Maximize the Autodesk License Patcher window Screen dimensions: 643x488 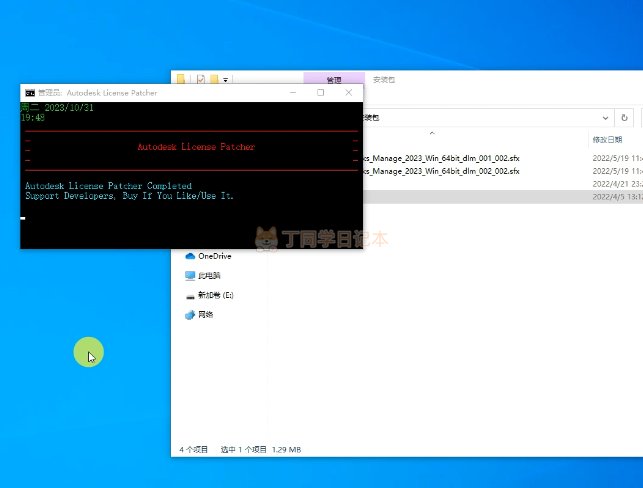pos(321,93)
